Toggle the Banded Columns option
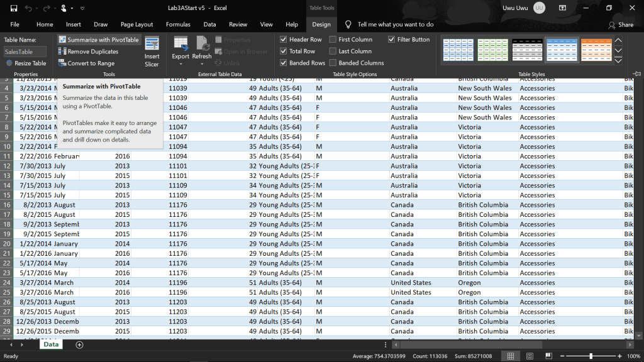Viewport: 644px width, 362px height. [x=333, y=63]
